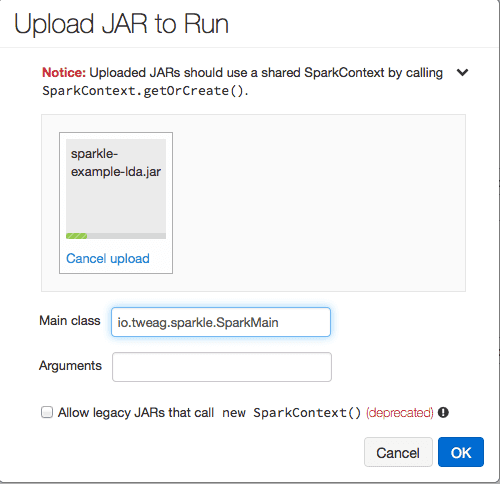Click the 'Allow legacy JARs that call' label
This screenshot has height=484, width=500.
(x=136, y=413)
